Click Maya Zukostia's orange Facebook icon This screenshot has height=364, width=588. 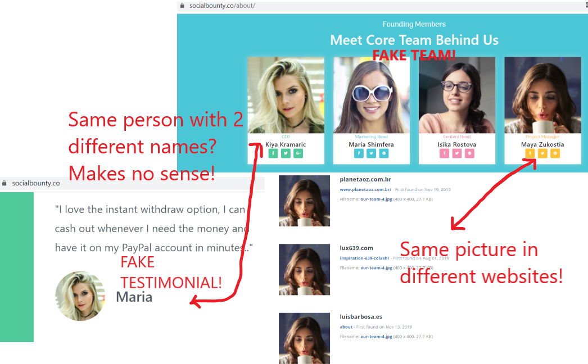pos(530,153)
